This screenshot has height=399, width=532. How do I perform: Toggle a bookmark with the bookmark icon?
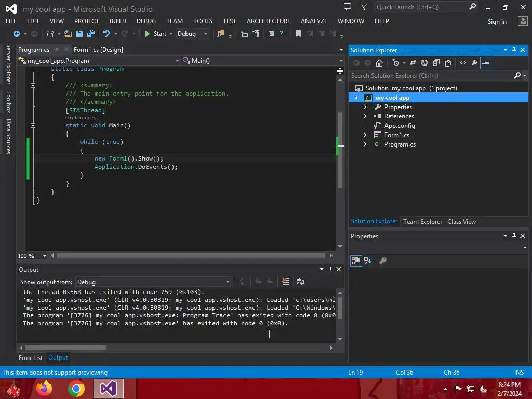coord(298,34)
